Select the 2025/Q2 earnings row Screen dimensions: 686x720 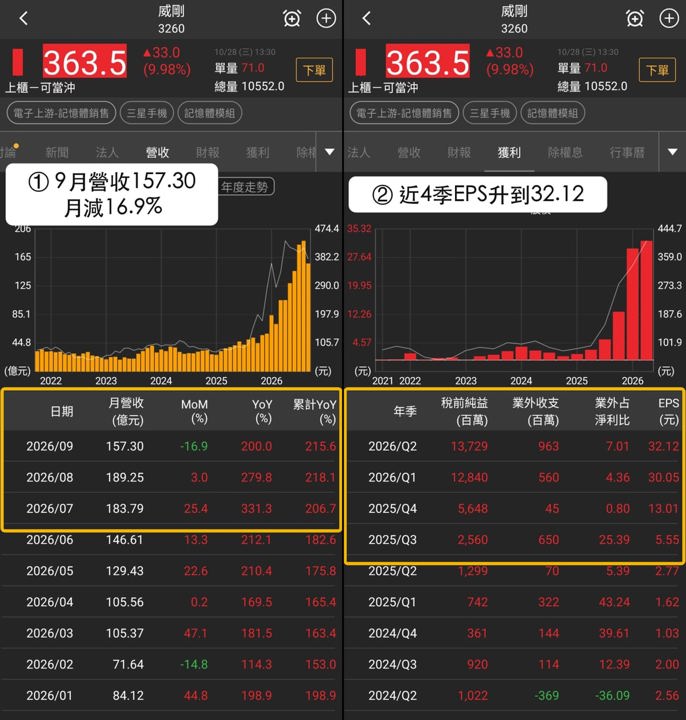514,571
